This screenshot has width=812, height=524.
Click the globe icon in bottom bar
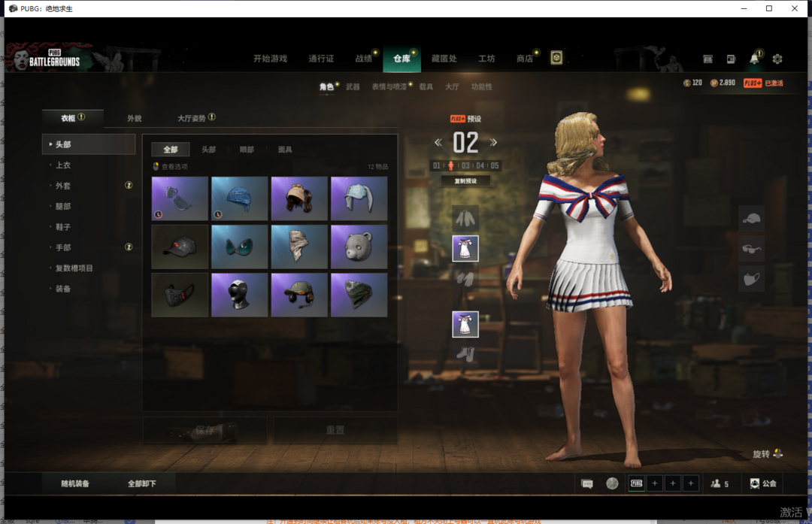coord(612,483)
